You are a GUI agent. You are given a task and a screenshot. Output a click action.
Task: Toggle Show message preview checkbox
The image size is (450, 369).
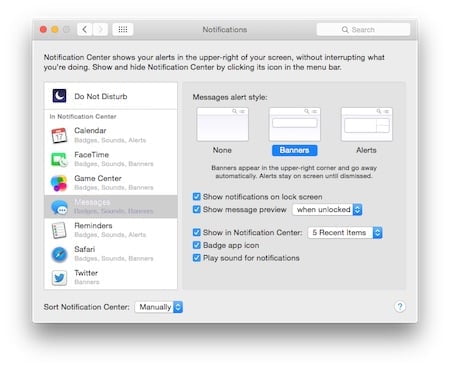tap(197, 209)
